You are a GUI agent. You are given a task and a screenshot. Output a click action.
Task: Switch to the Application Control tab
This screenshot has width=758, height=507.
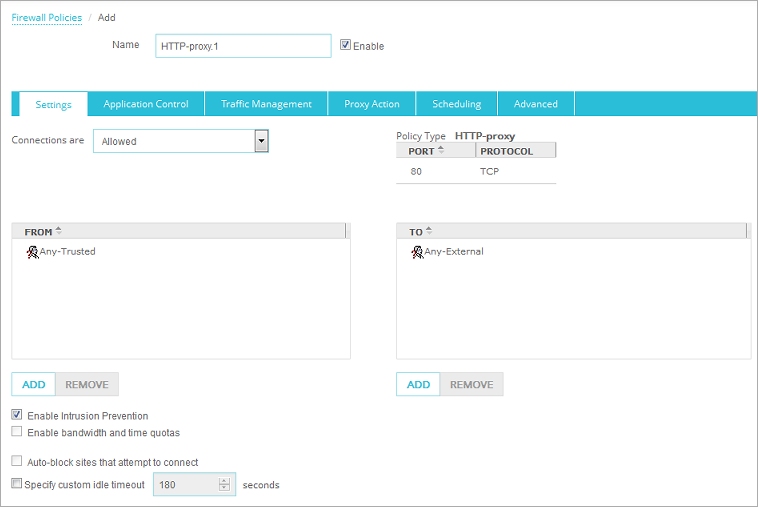(146, 104)
